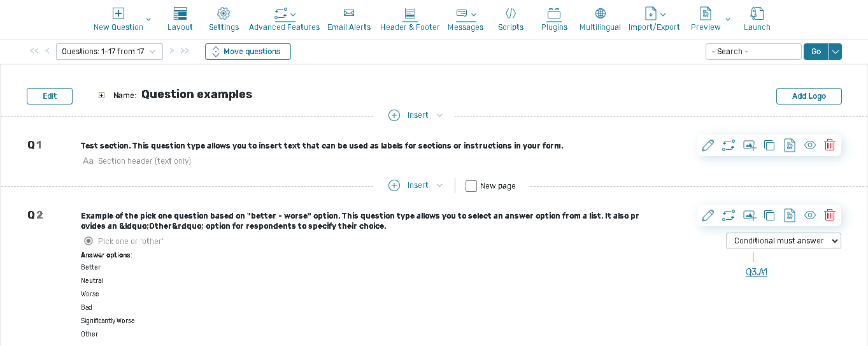Screen dimensions: 868x346
Task: Click into the Search input field
Action: click(753, 52)
